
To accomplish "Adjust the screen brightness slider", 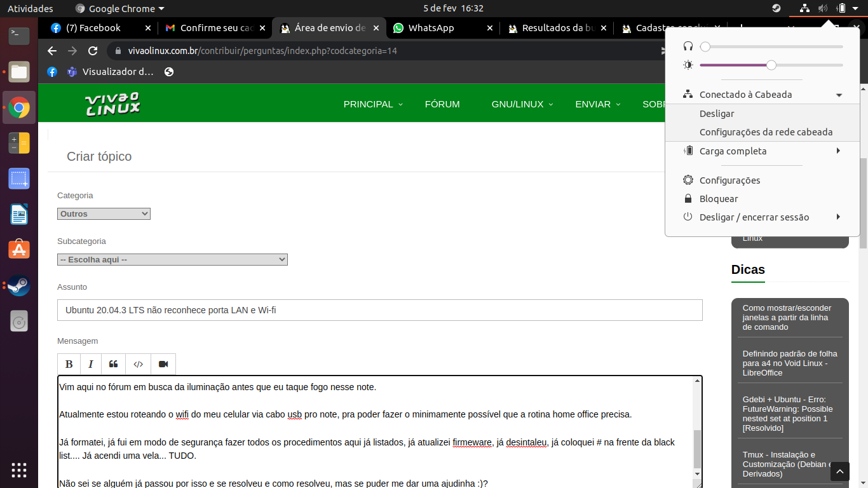I will 771,65.
